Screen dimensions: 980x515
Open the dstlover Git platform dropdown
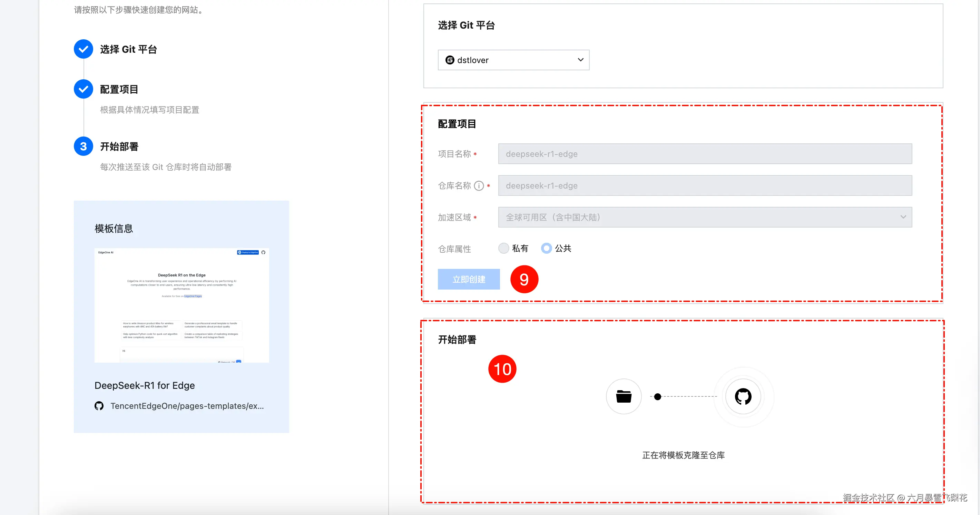[513, 60]
